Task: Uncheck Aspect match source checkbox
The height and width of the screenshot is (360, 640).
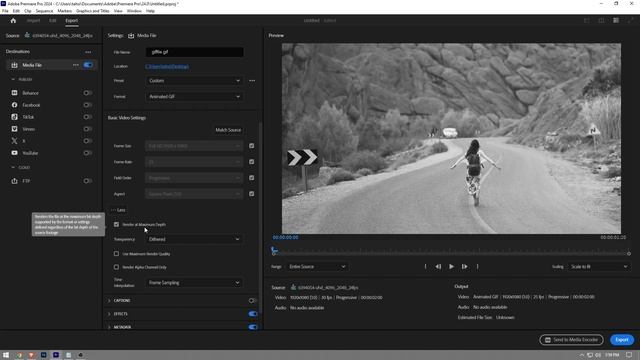Action: pos(251,193)
